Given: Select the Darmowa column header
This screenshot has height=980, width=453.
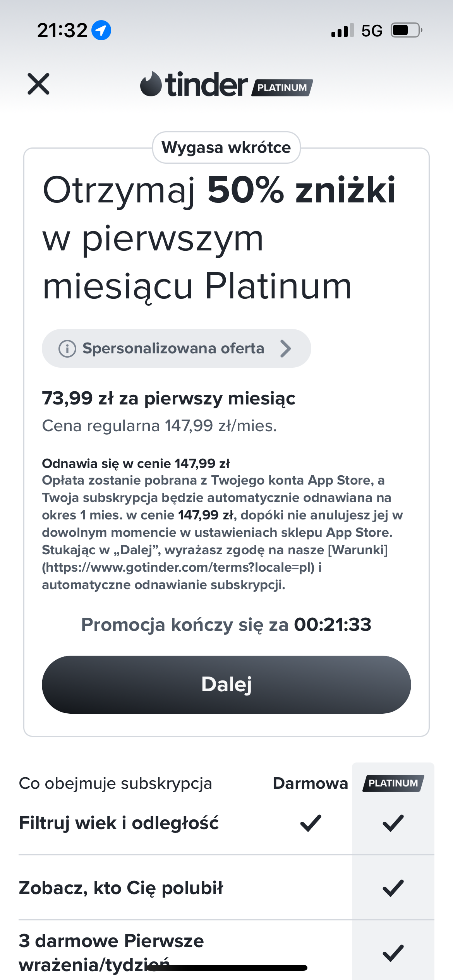Looking at the screenshot, I should click(x=310, y=783).
